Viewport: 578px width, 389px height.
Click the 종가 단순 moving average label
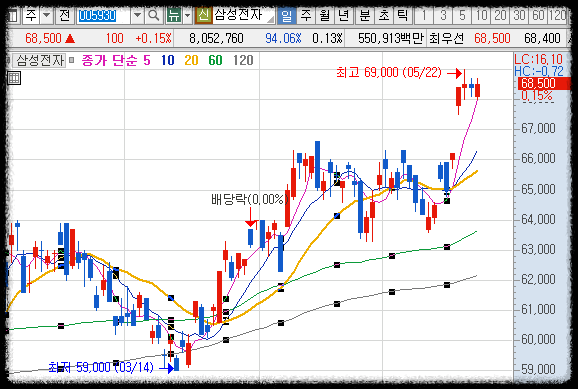(109, 60)
